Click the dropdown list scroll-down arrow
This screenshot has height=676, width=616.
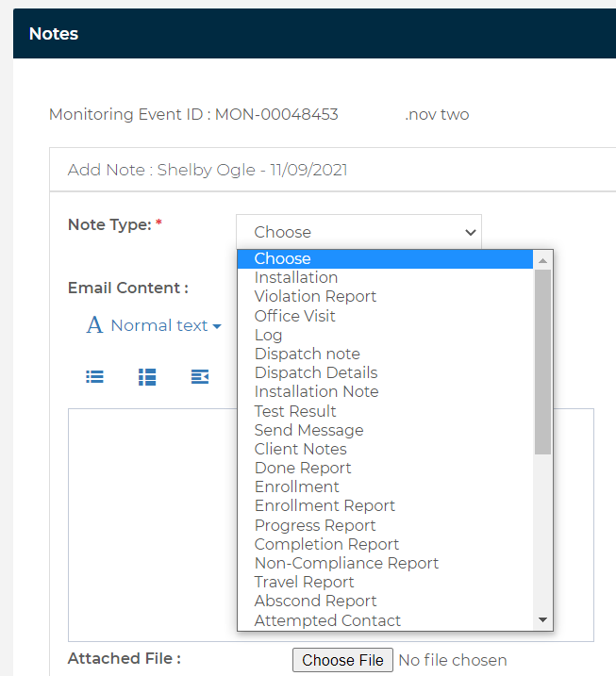[542, 620]
